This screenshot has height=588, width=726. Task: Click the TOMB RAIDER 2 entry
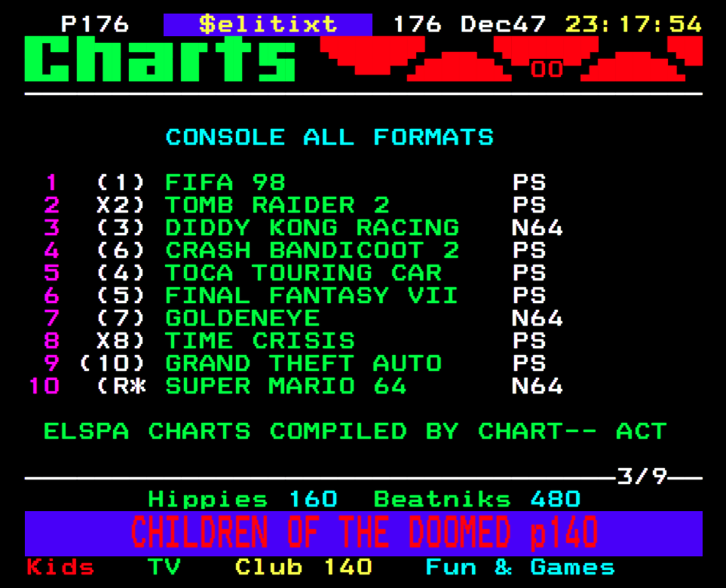277,205
